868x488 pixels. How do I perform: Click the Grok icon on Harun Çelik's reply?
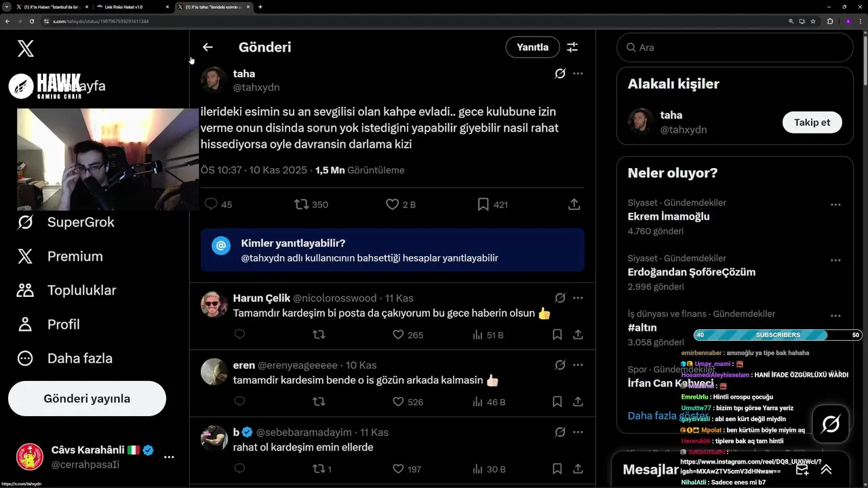pyautogui.click(x=560, y=298)
